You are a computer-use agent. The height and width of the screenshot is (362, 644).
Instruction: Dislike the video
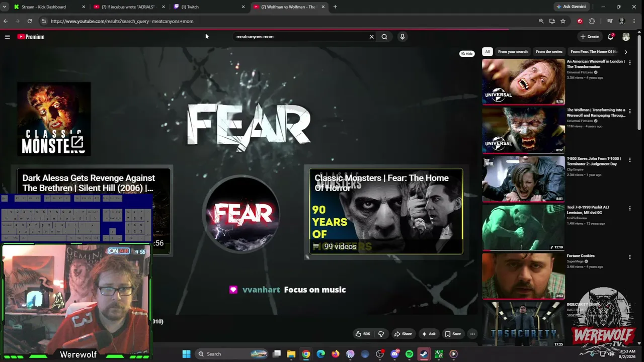coord(381,334)
